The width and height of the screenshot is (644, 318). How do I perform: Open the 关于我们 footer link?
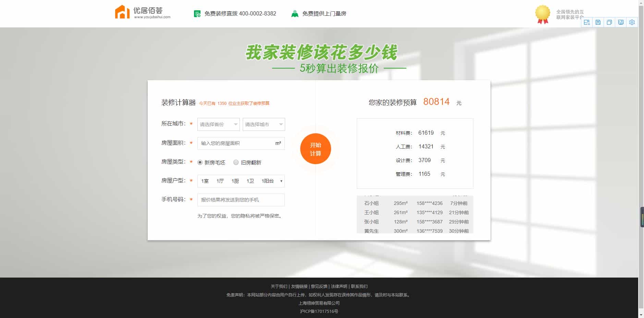tap(279, 286)
